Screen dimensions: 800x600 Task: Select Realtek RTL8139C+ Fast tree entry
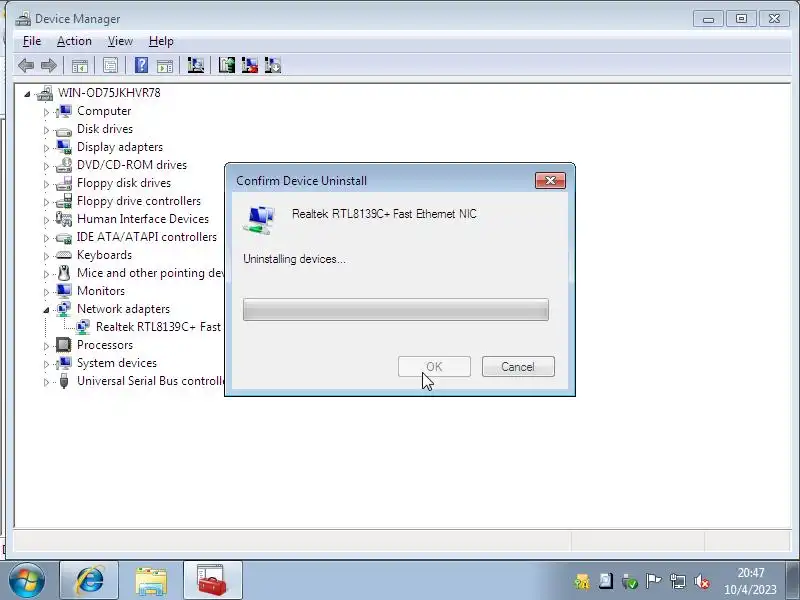pos(158,327)
